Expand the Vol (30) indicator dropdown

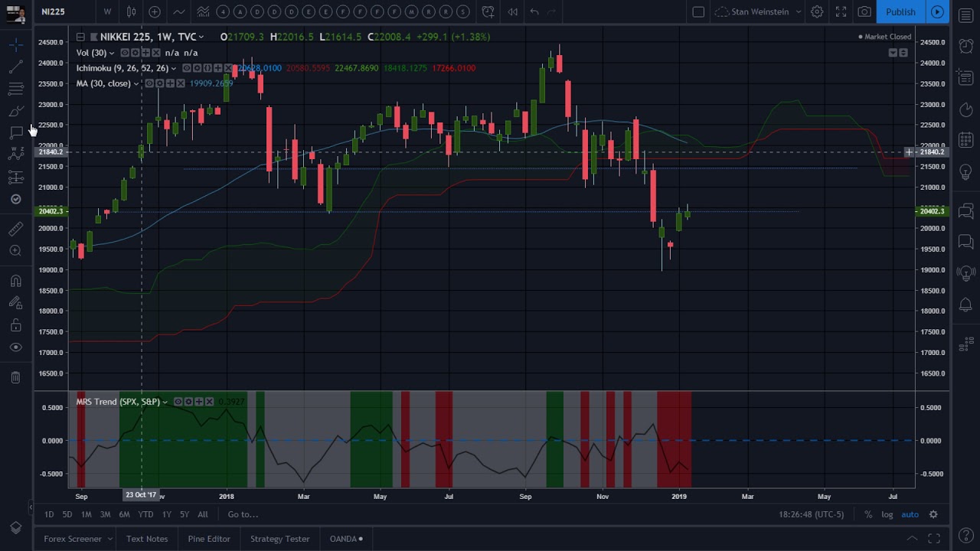[x=112, y=53]
